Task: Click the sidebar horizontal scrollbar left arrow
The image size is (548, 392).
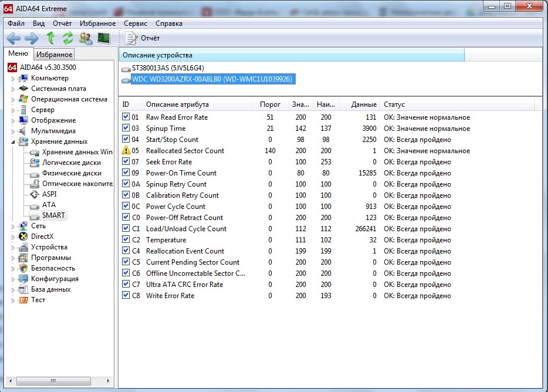Action: 11,381
